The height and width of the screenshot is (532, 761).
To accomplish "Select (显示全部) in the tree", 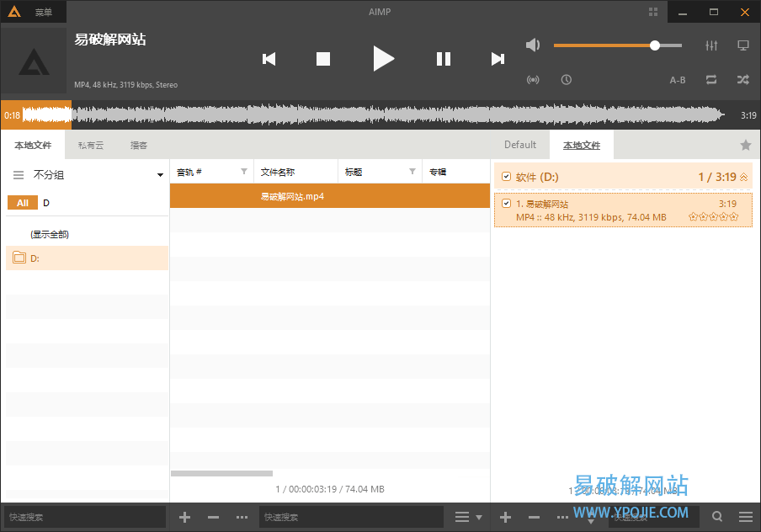I will tap(50, 235).
